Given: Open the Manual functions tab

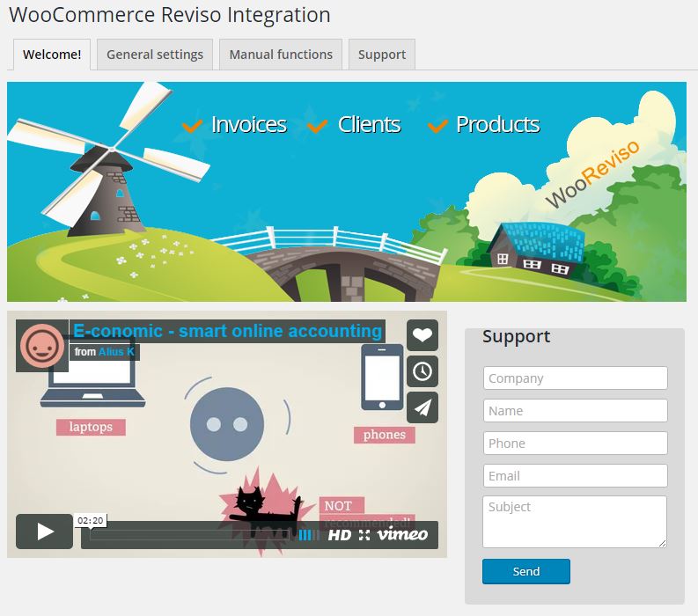Looking at the screenshot, I should (281, 55).
